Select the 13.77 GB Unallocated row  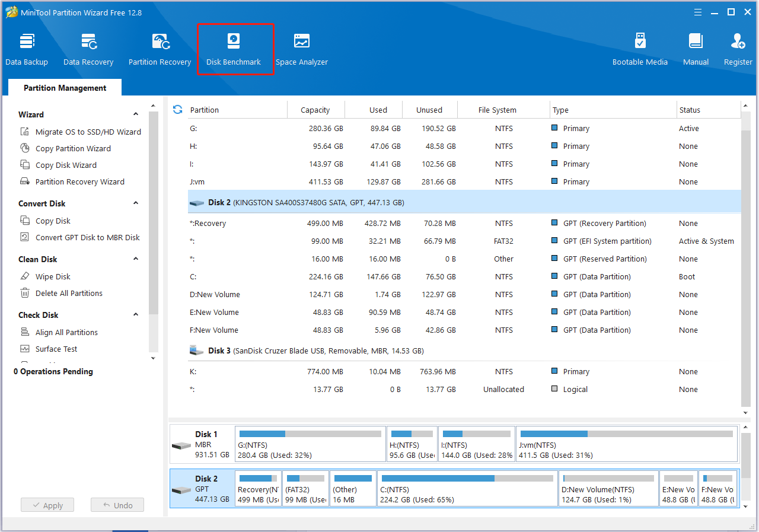[x=464, y=389]
